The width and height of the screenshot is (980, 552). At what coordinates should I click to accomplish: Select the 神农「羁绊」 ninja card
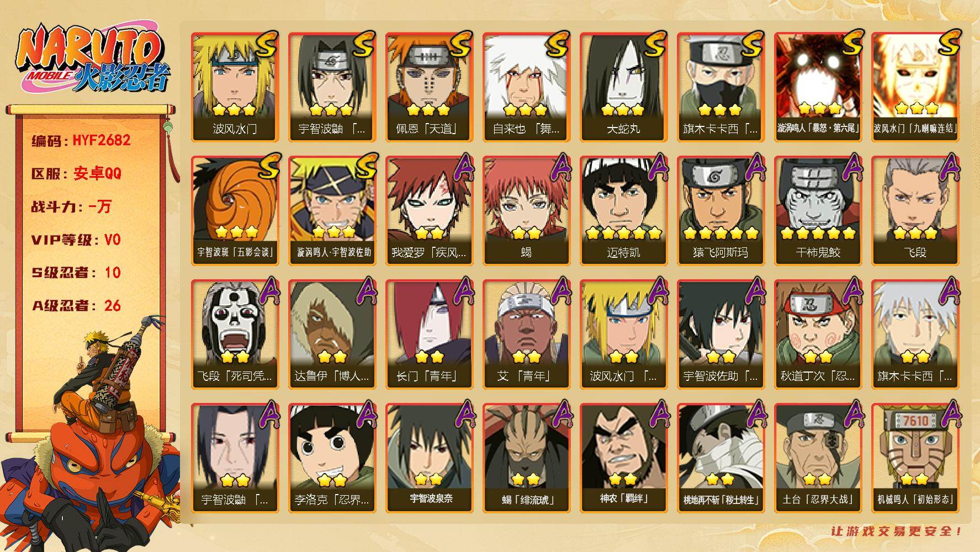[623, 458]
